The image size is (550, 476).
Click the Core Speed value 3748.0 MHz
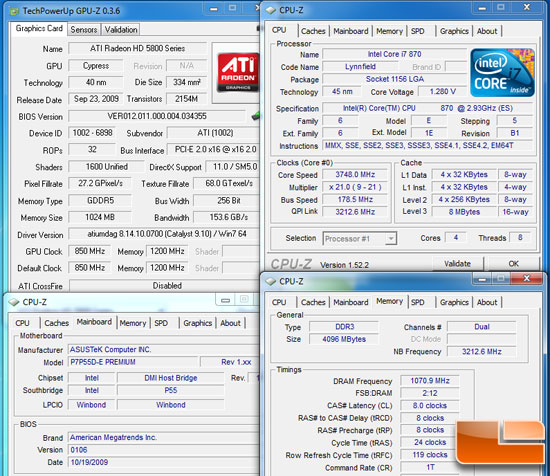point(355,174)
